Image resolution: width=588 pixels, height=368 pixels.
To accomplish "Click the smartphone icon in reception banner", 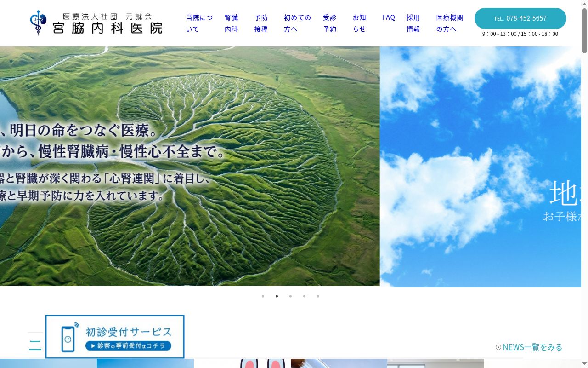I will pyautogui.click(x=70, y=338).
